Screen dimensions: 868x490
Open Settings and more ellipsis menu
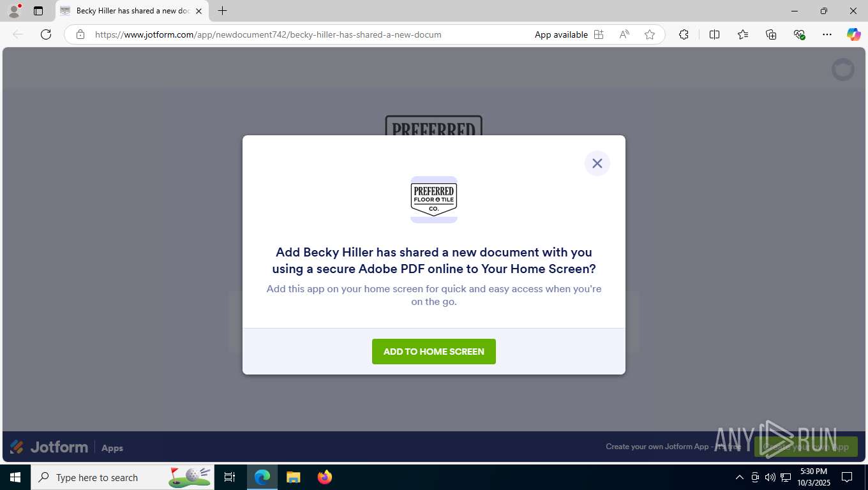click(827, 34)
